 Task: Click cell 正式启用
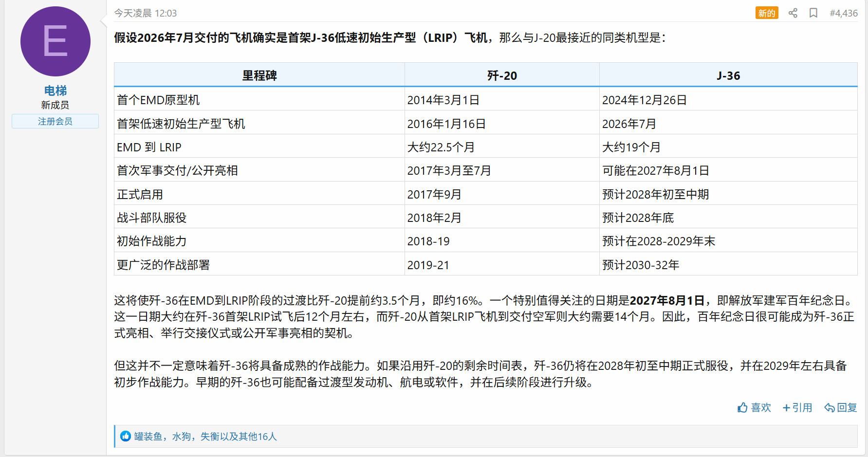[x=259, y=194]
